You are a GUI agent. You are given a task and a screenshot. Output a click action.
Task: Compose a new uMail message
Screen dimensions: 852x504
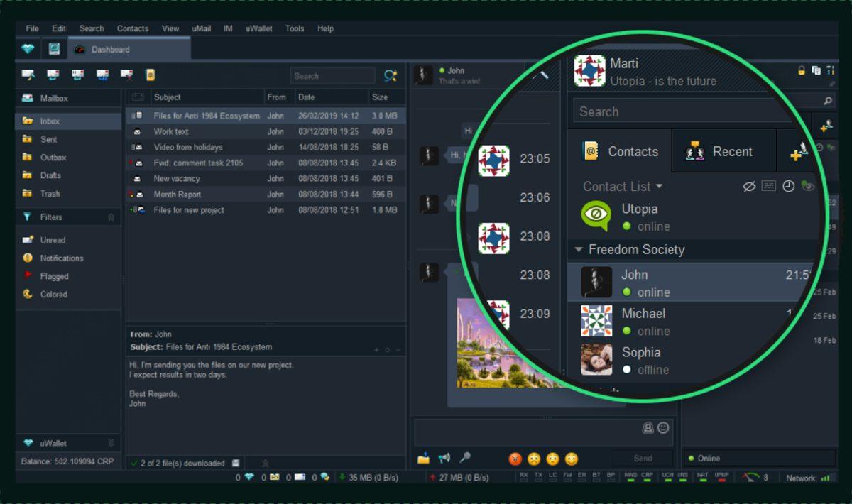[28, 75]
